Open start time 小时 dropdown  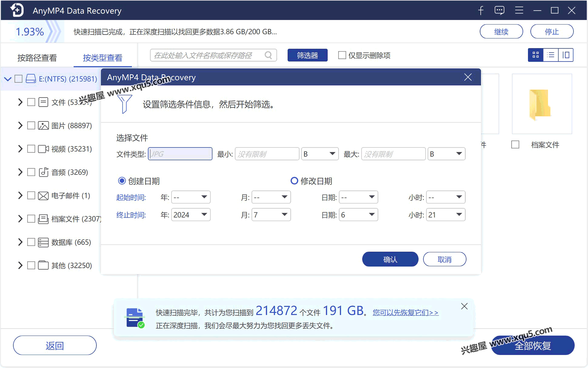446,197
